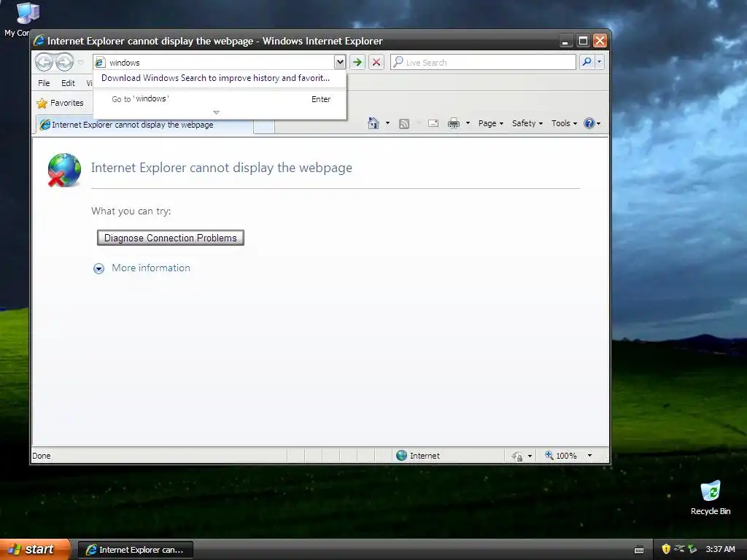Click the green Go arrow button
The width and height of the screenshot is (747, 560).
[x=357, y=62]
